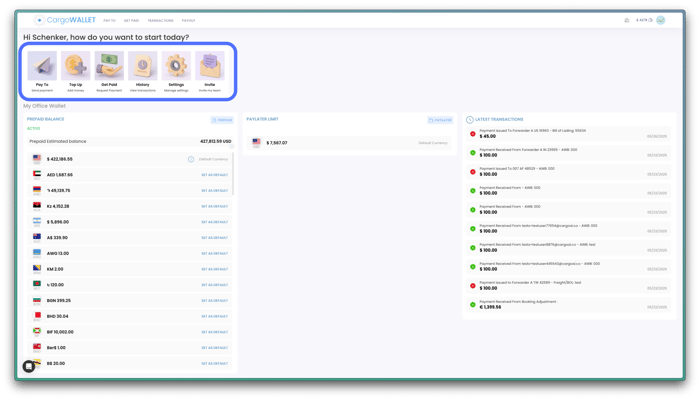The height and width of the screenshot is (400, 700).
Task: Set AWG 13.00 as the default currency
Action: tap(215, 254)
